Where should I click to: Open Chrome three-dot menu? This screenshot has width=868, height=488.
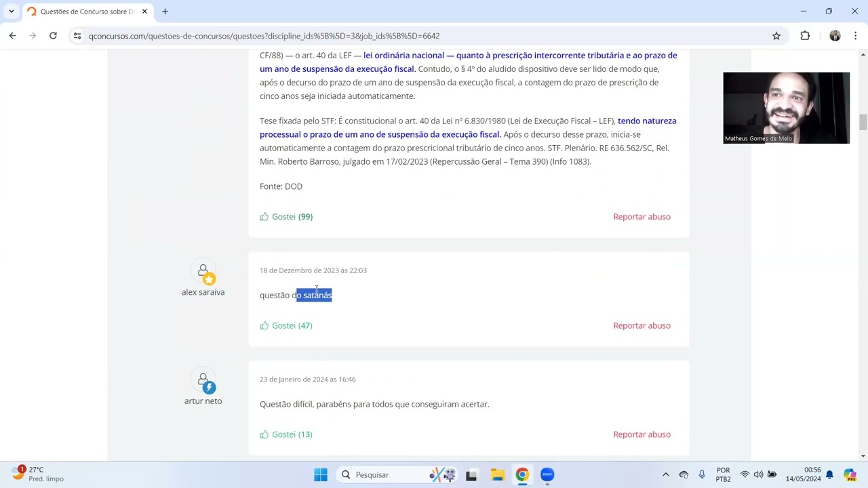(x=855, y=36)
